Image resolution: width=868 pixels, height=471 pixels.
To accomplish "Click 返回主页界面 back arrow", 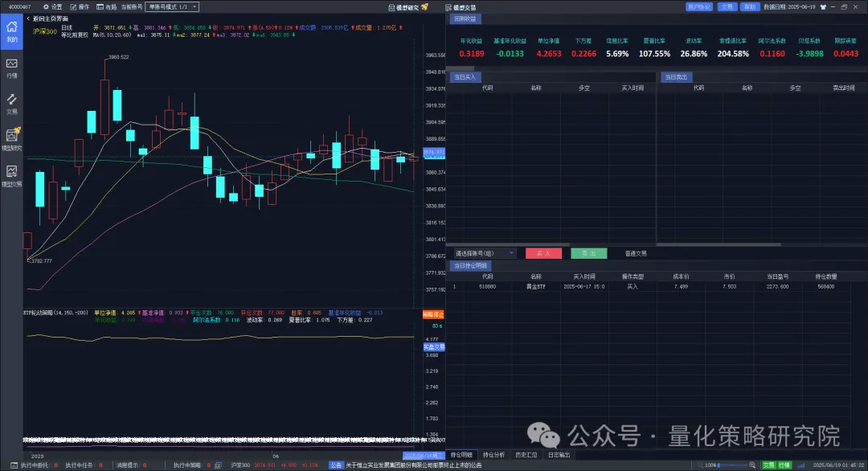I will tap(28, 18).
